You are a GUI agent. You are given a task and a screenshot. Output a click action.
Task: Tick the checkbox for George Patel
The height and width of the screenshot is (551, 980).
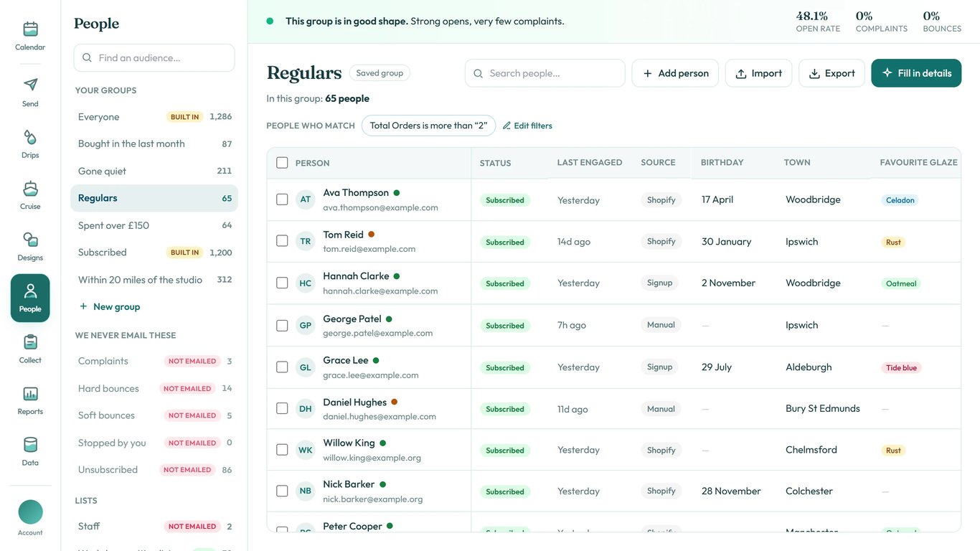tap(282, 325)
